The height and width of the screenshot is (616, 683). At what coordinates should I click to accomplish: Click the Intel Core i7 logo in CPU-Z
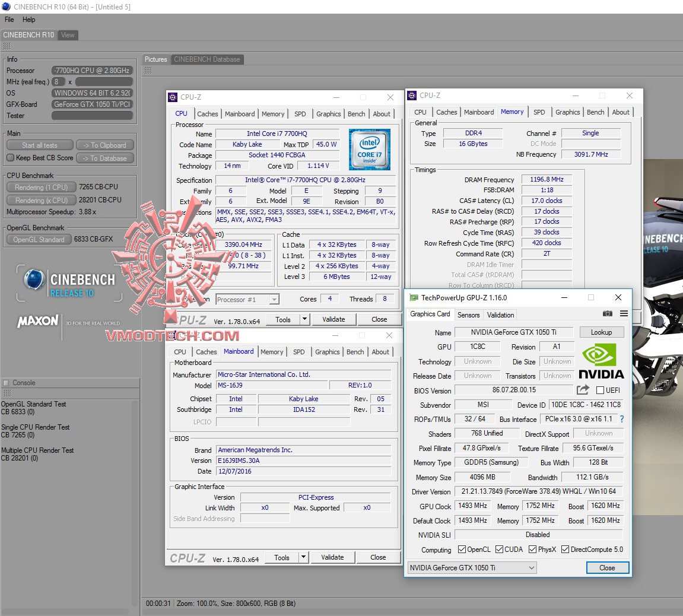coord(369,150)
